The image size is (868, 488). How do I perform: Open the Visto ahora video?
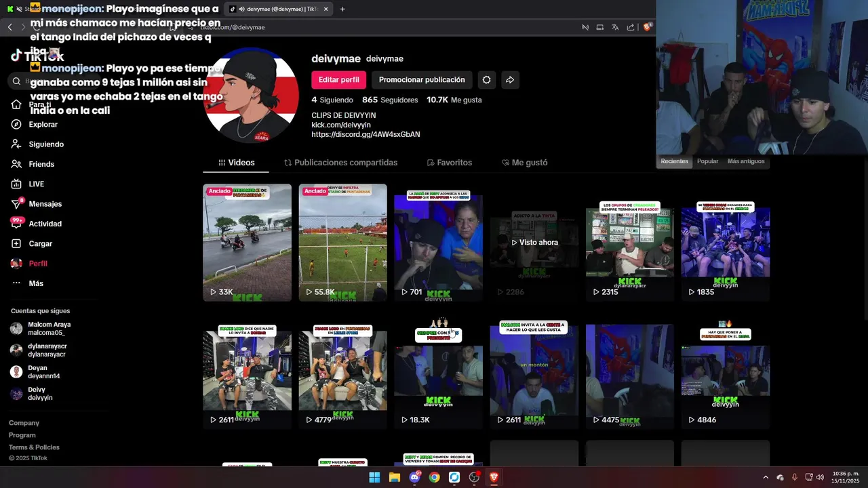[x=534, y=243]
